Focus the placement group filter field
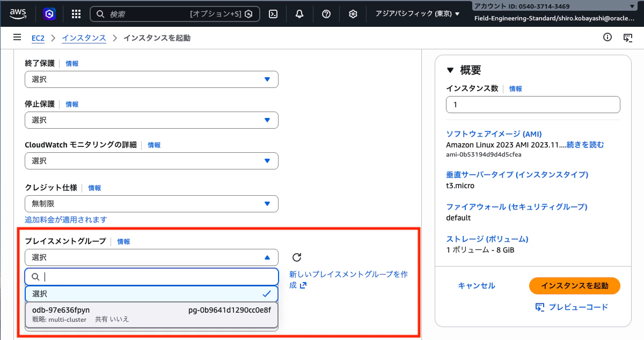Screen dimensions: 644x340 pos(151,277)
